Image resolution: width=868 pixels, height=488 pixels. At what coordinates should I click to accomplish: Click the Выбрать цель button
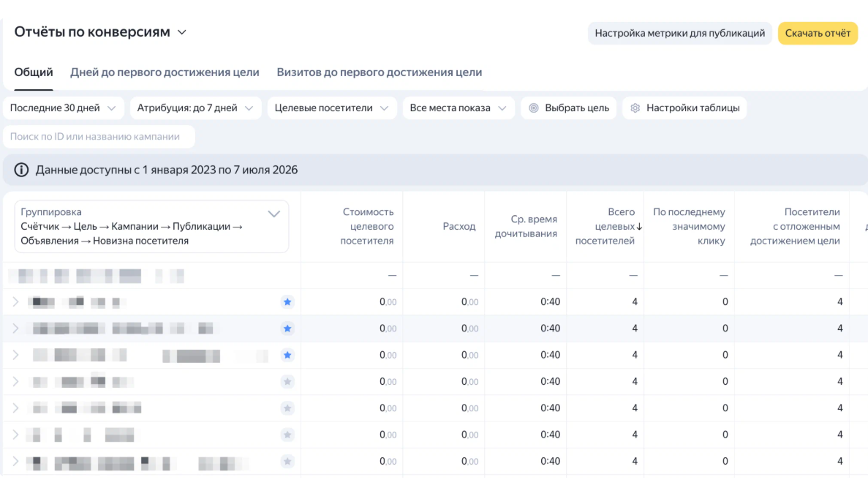pyautogui.click(x=568, y=108)
